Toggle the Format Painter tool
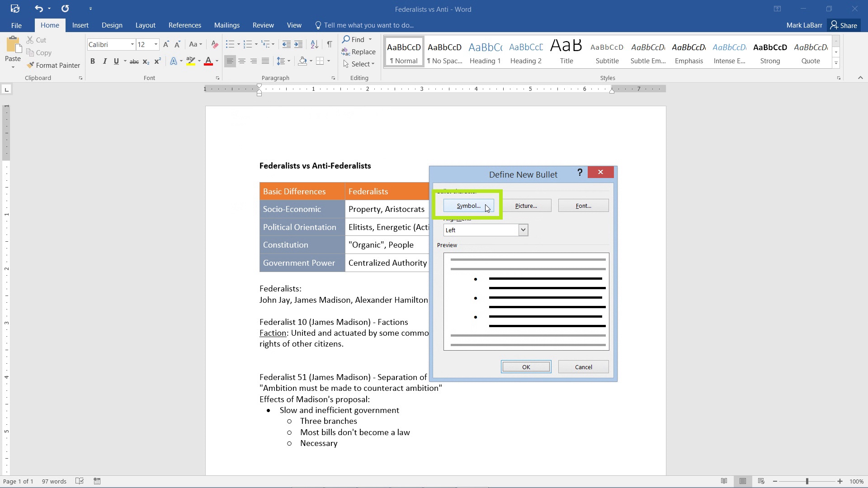This screenshot has width=868, height=488. [53, 65]
